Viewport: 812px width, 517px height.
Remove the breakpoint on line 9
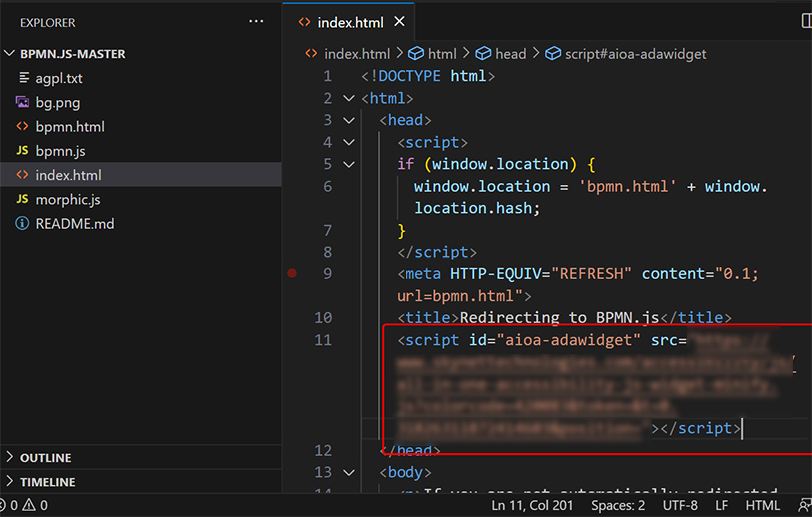[x=292, y=273]
